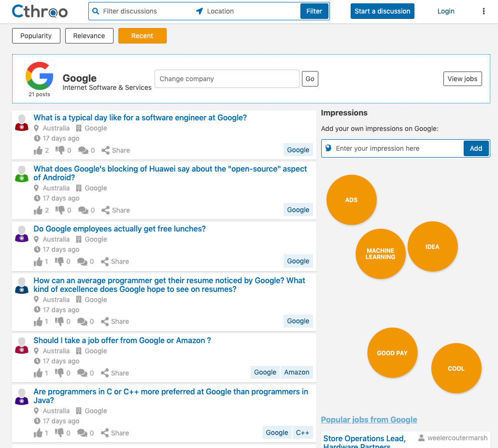The width and height of the screenshot is (498, 448).
Task: Click Google tag on the free lunches post
Action: pos(298,261)
